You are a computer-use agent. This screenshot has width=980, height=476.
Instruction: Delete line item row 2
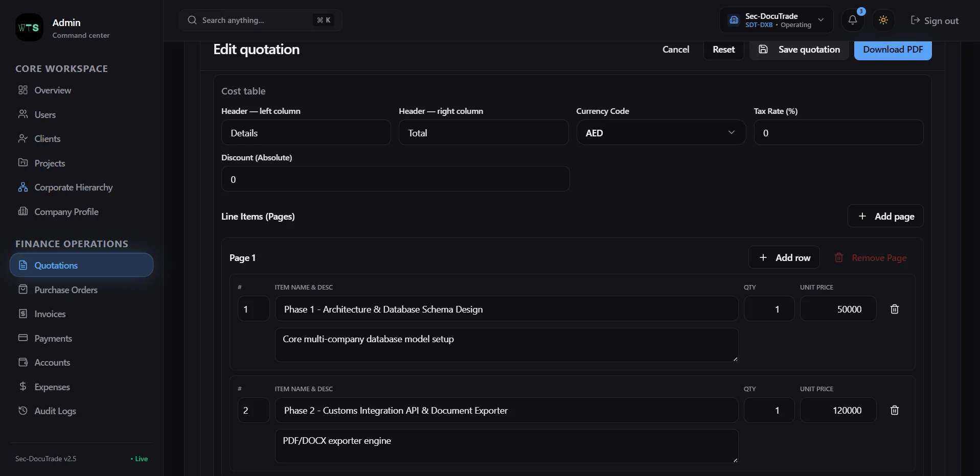click(895, 410)
